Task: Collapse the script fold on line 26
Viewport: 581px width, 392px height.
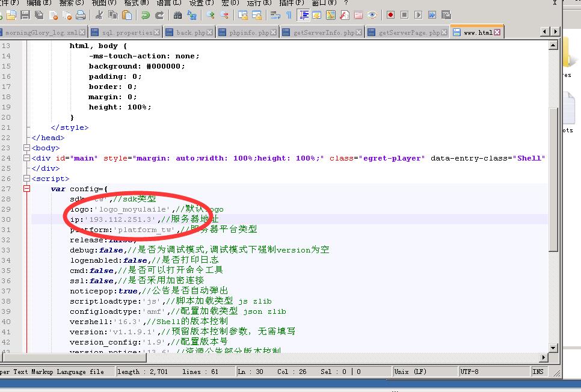Action: click(x=26, y=179)
